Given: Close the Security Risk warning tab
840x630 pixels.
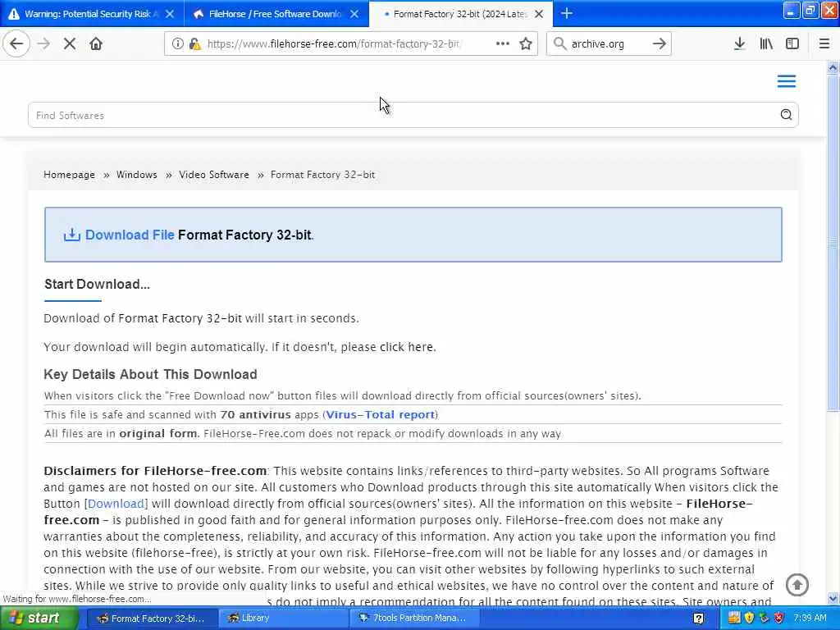Looking at the screenshot, I should pos(169,14).
